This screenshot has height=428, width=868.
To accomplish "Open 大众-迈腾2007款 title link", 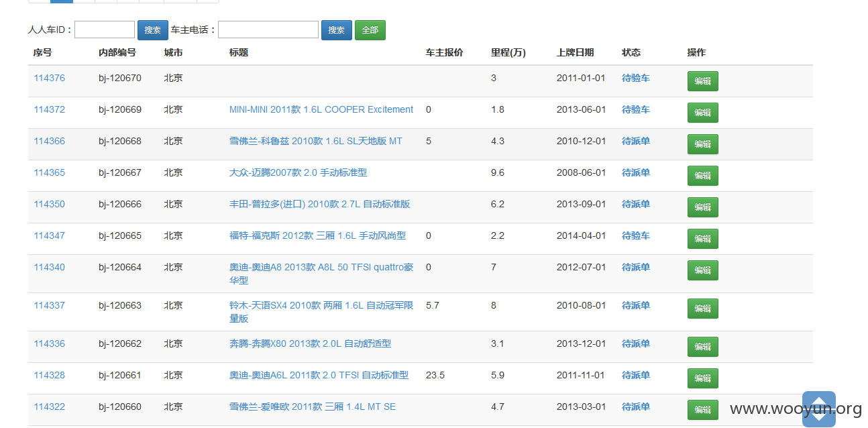I will point(299,172).
